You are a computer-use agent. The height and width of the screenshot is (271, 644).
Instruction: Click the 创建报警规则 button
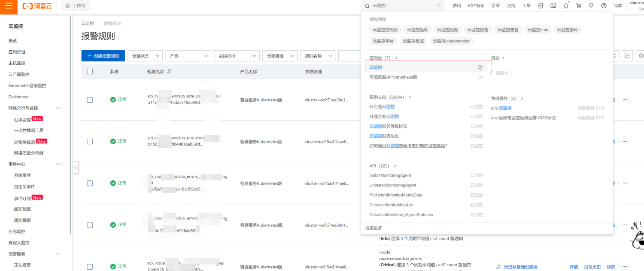pyautogui.click(x=103, y=56)
